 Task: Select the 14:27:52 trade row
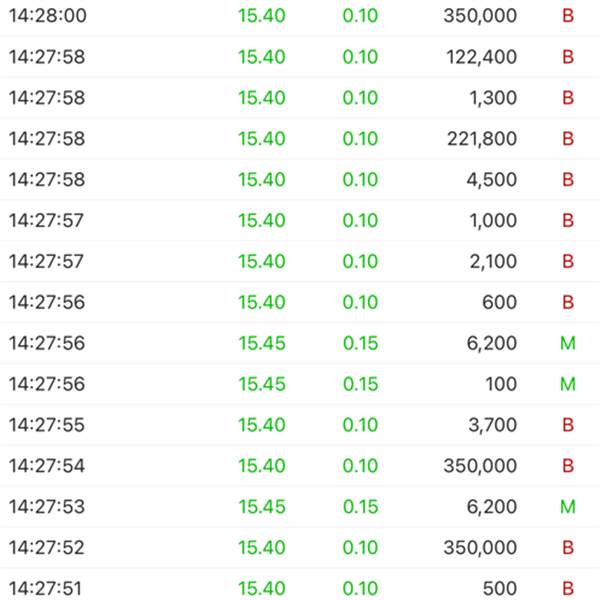coord(300,548)
